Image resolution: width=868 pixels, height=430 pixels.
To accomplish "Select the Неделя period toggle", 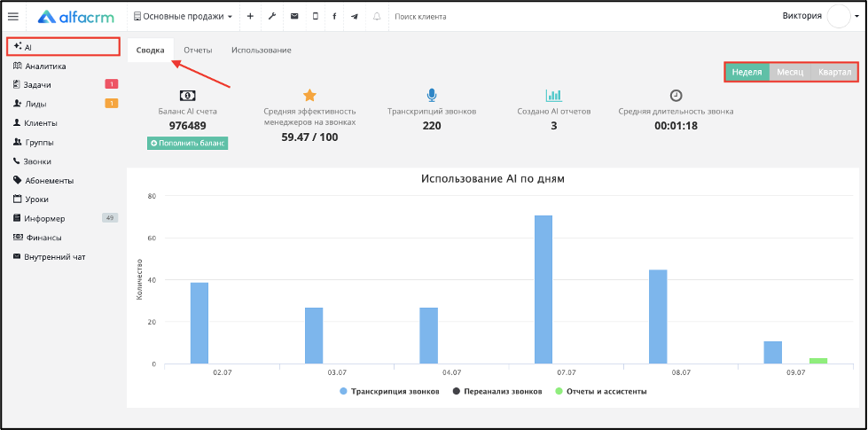I will tap(747, 72).
